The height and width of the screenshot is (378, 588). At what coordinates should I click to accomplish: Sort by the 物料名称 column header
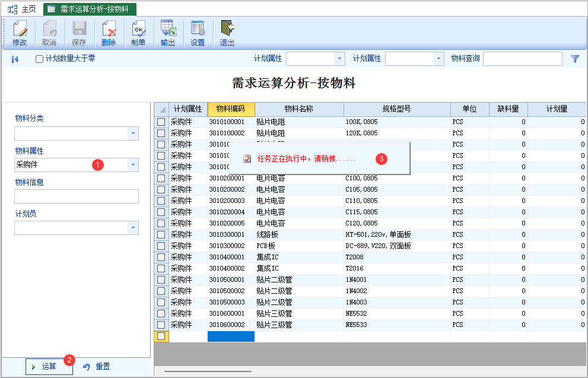299,109
